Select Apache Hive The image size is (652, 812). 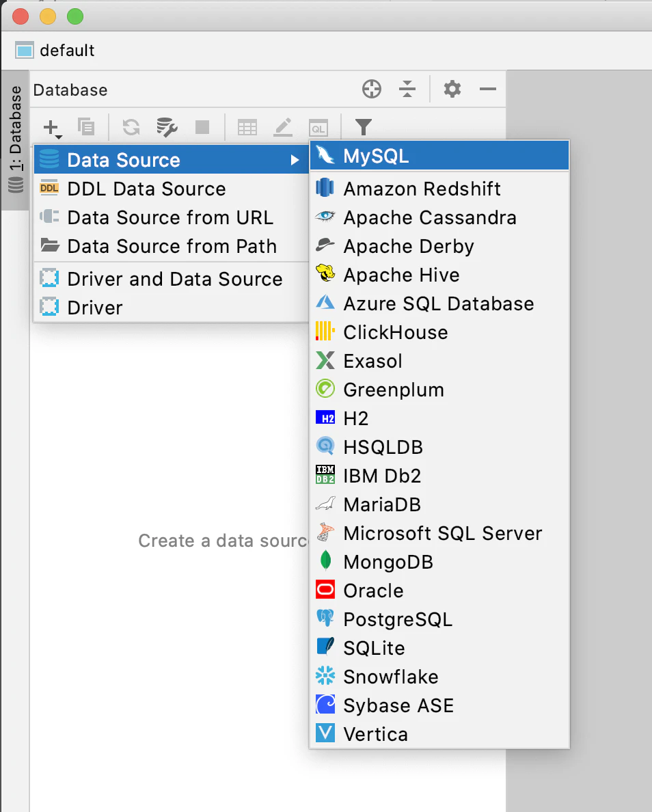[x=439, y=275]
